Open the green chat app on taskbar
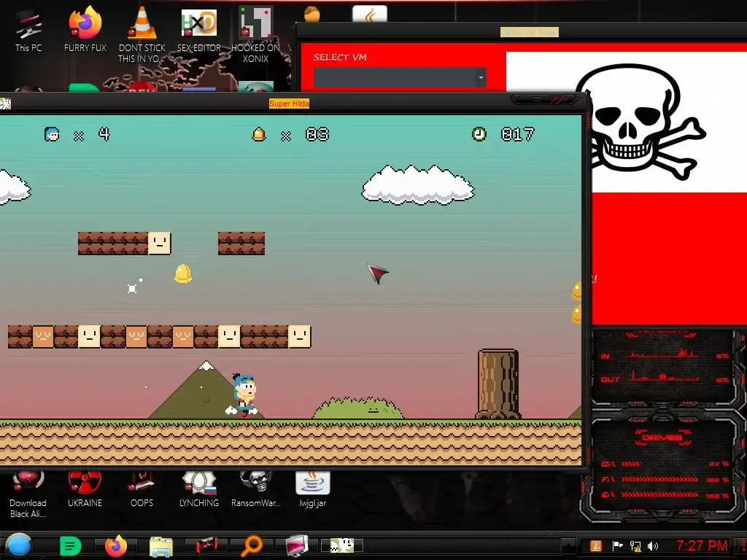Screen dimensions: 747x560 [x=71, y=545]
